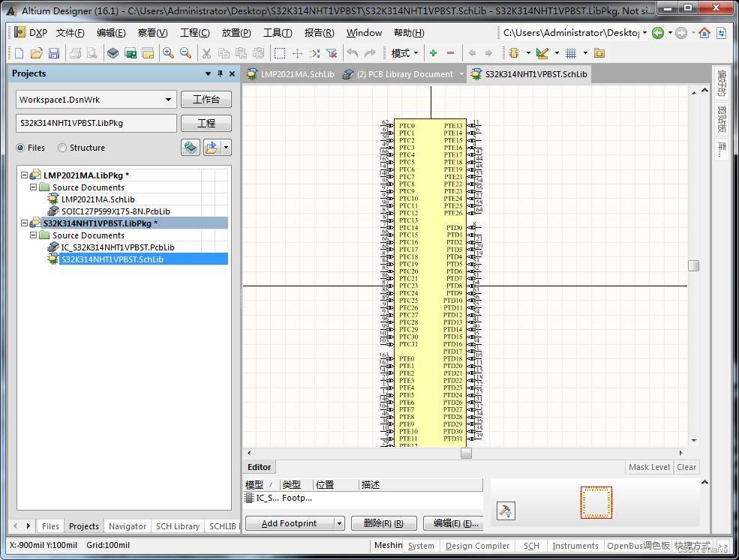Click the grid settings icon

(571, 53)
